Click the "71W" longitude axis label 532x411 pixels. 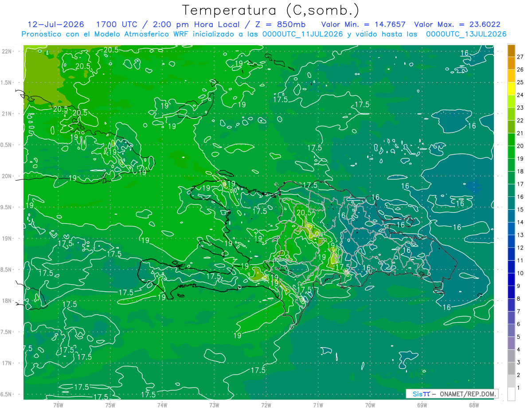(318, 405)
